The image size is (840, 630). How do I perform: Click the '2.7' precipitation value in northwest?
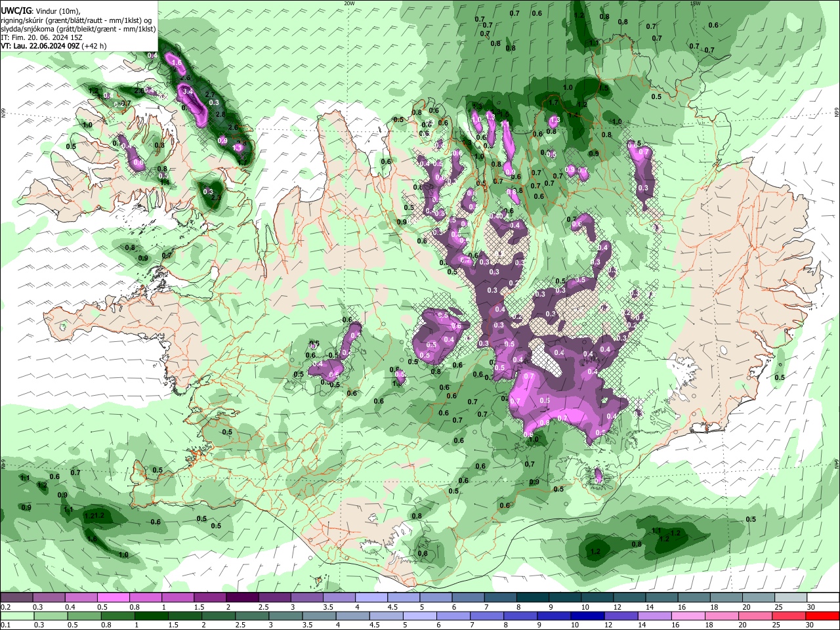pos(211,95)
